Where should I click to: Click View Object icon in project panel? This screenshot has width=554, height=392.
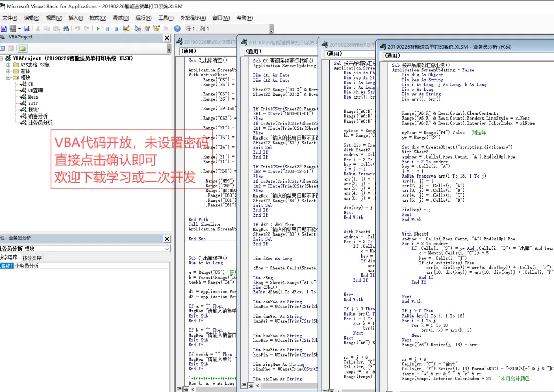coord(11,48)
